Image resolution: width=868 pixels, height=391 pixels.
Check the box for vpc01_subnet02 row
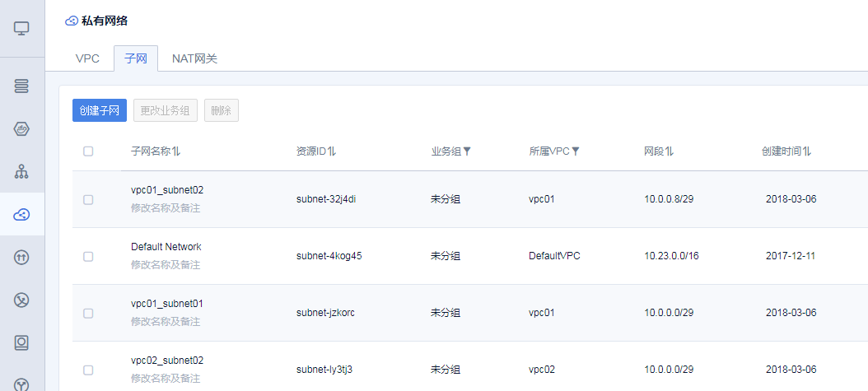(x=88, y=199)
